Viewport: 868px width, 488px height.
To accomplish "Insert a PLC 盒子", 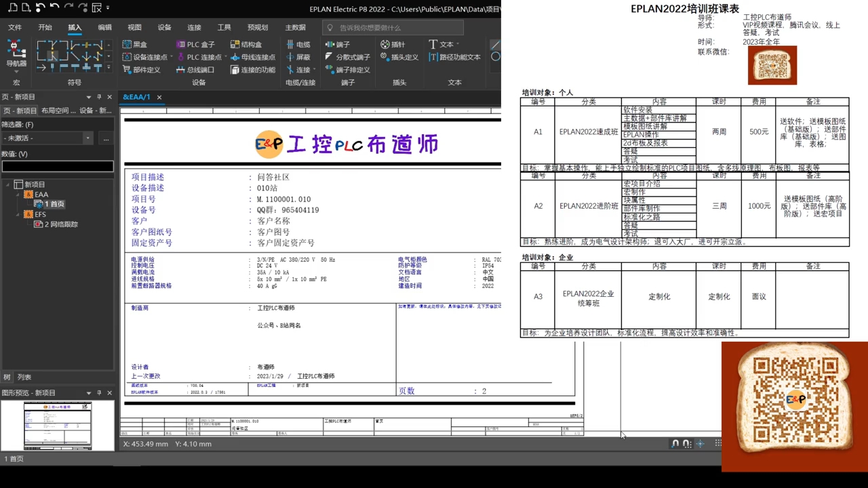I will 195,44.
